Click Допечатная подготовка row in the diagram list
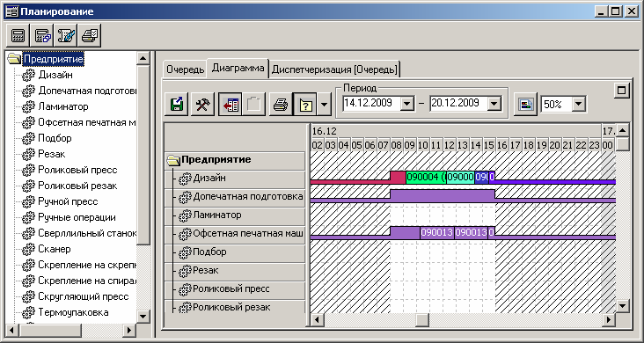The image size is (644, 343). 235,197
